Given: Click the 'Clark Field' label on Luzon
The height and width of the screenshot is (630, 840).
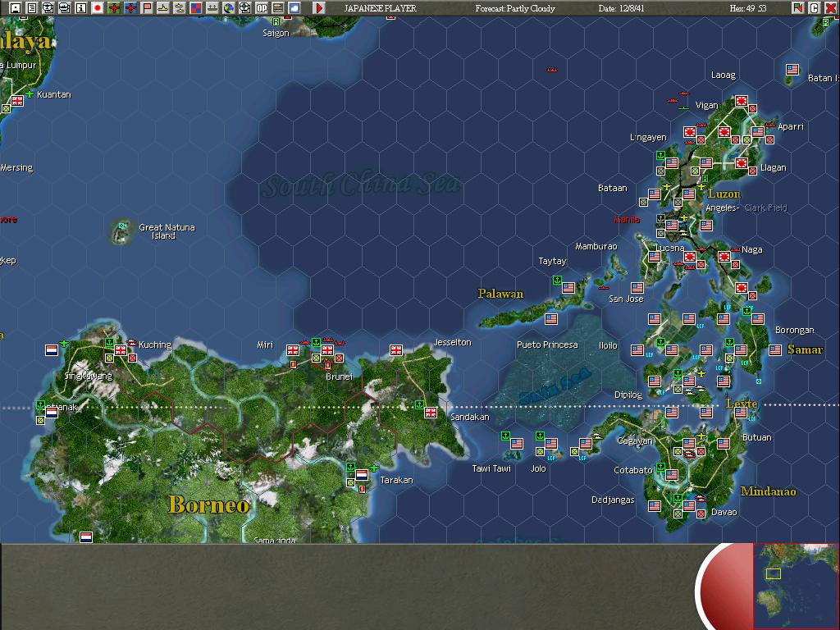Looking at the screenshot, I should click(x=765, y=208).
